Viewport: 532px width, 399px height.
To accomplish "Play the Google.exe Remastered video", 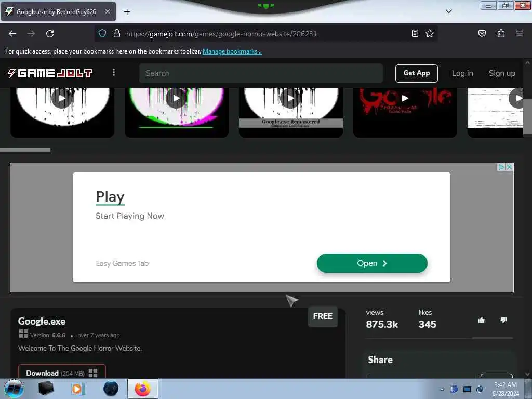I will pos(290,98).
